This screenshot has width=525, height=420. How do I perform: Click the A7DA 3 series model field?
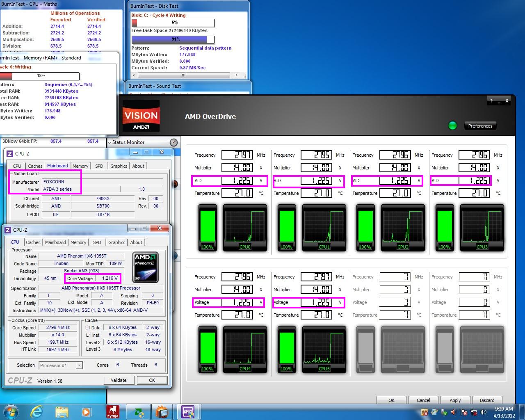(x=80, y=189)
